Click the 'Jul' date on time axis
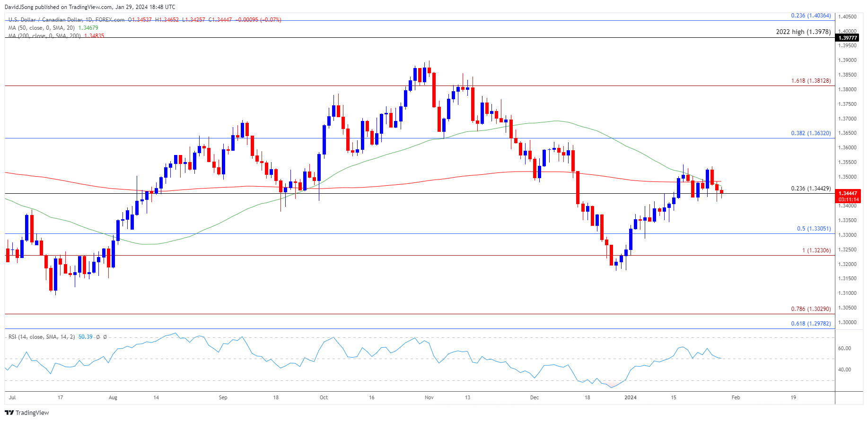 click(12, 397)
